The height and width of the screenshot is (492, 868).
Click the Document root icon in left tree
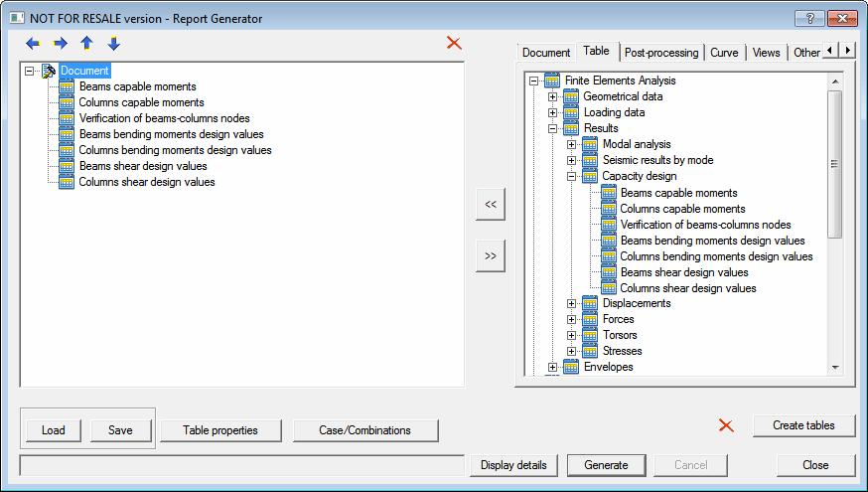tap(48, 71)
